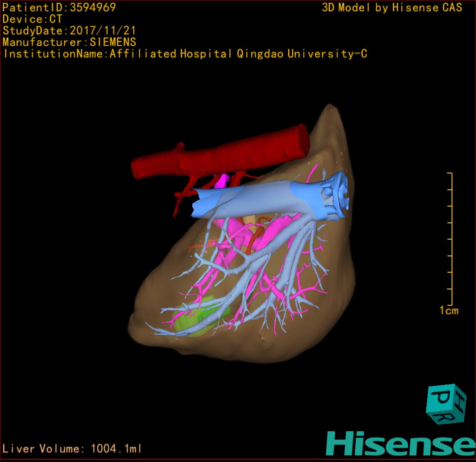Click the '3D Model by Hisense CAS' text
476x462 pixels.
click(x=392, y=8)
